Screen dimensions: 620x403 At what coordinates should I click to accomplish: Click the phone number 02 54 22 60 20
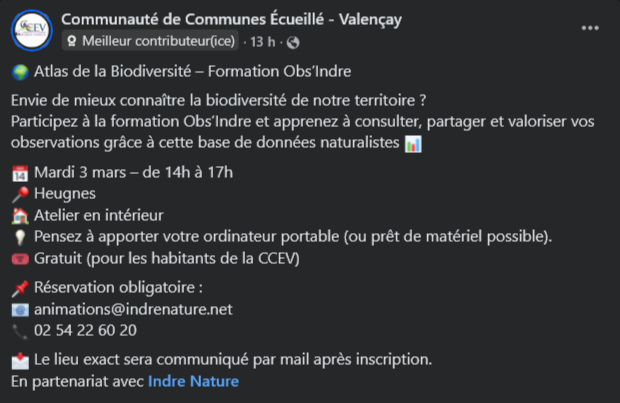click(85, 330)
